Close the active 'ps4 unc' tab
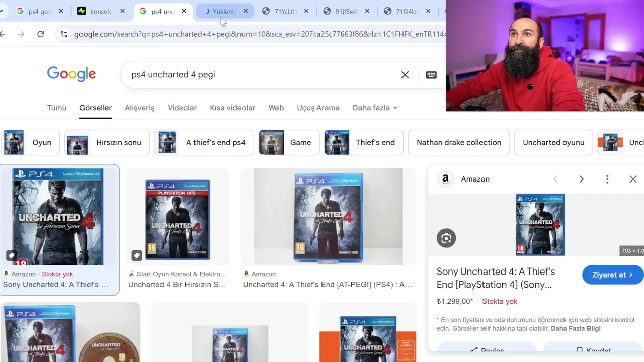Screen dimensions: 644x362 coord(184,11)
